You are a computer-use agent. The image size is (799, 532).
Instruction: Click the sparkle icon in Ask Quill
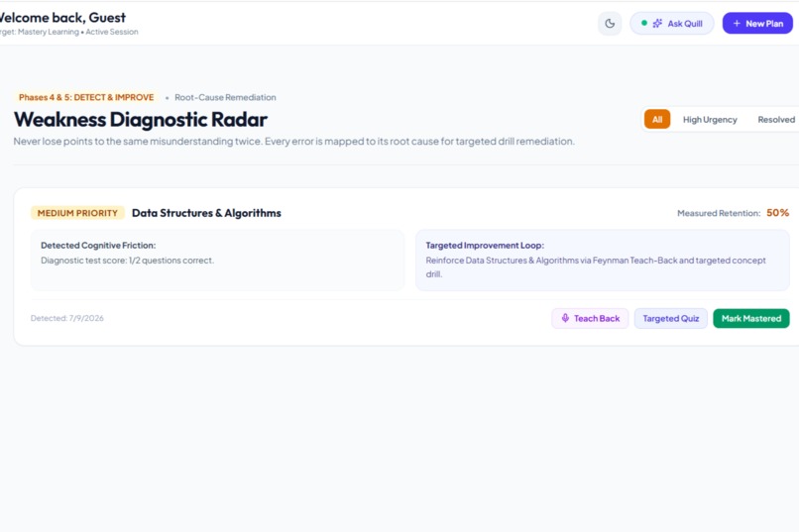(x=657, y=24)
